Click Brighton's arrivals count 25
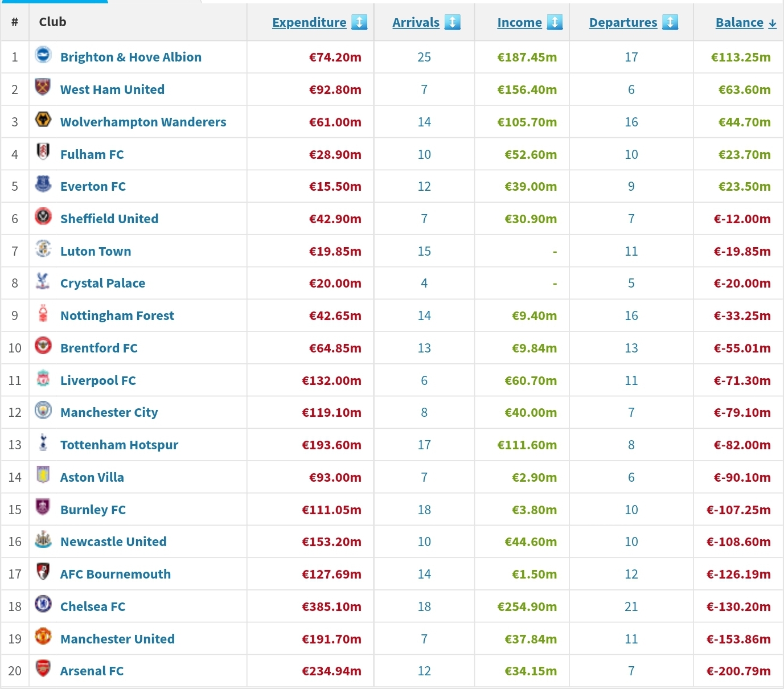The image size is (784, 689). click(424, 57)
